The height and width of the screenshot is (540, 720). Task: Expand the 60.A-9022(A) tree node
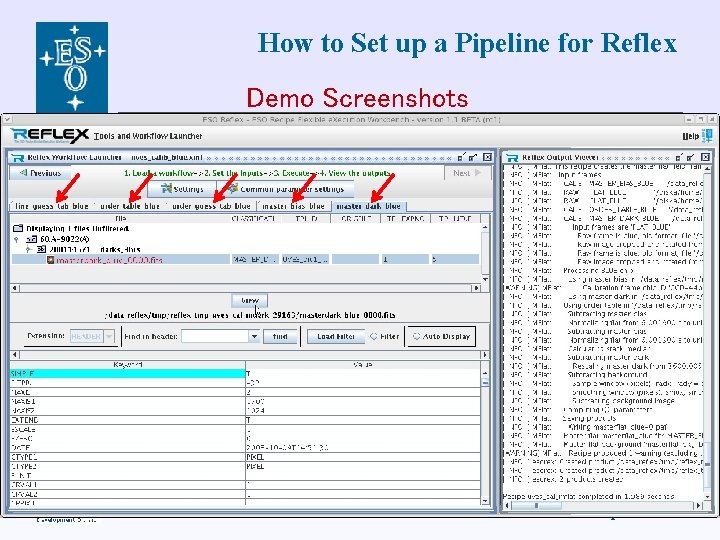[x=17, y=239]
